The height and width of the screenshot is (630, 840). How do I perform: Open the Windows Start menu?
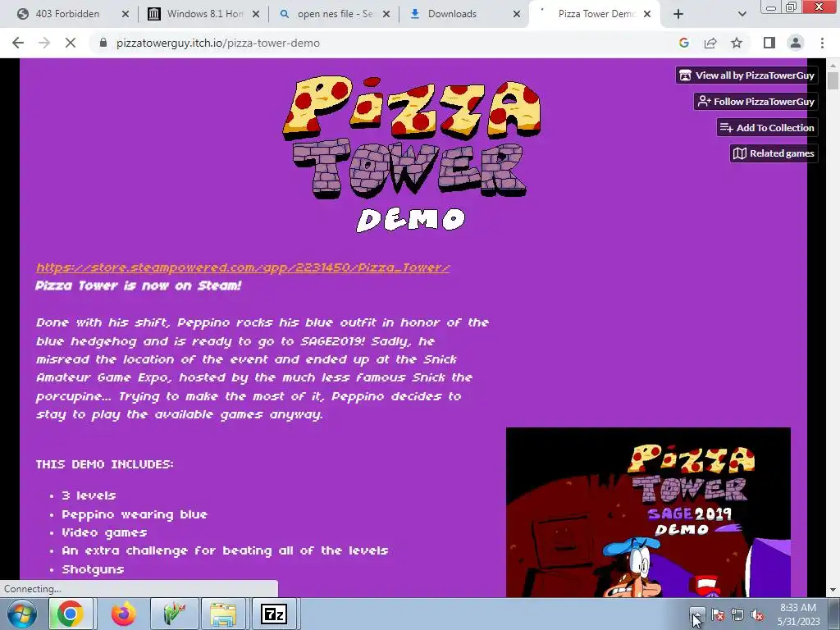coord(22,614)
